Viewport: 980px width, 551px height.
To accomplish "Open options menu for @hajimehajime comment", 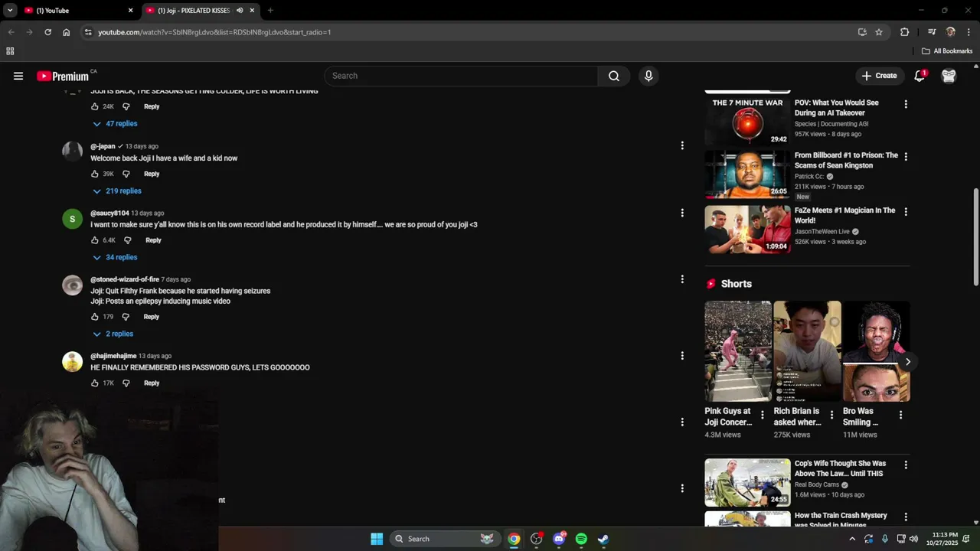I will pyautogui.click(x=682, y=356).
